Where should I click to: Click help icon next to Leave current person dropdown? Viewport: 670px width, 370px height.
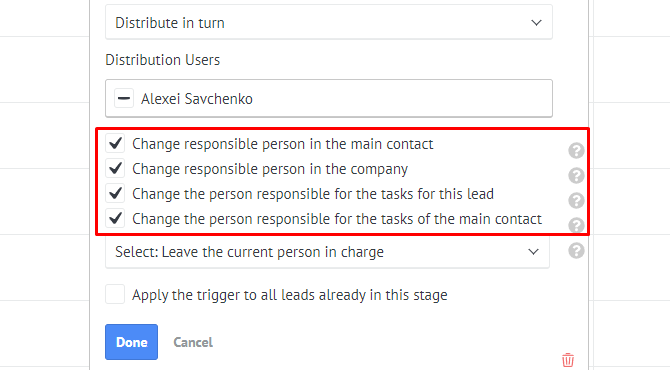576,250
